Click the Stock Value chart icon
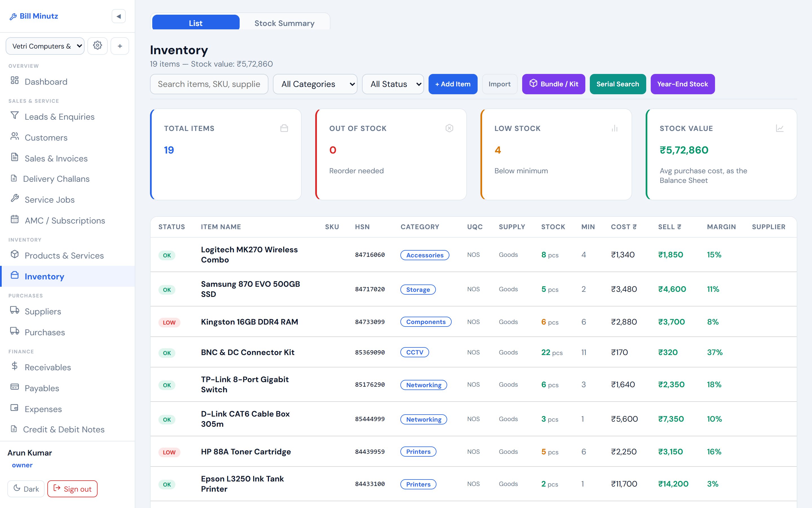The width and height of the screenshot is (812, 508). (x=780, y=128)
